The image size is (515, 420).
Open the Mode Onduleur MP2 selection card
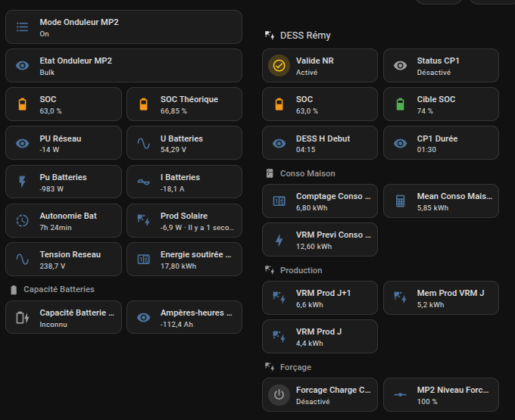coord(123,27)
